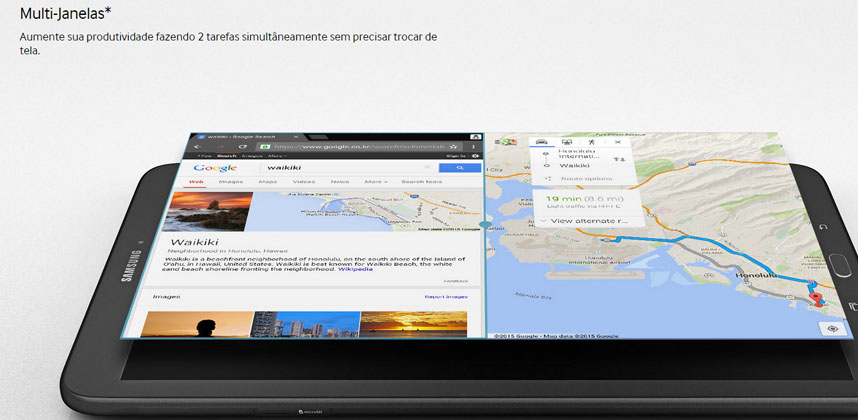
Task: Expand View alternate routes
Action: (585, 221)
